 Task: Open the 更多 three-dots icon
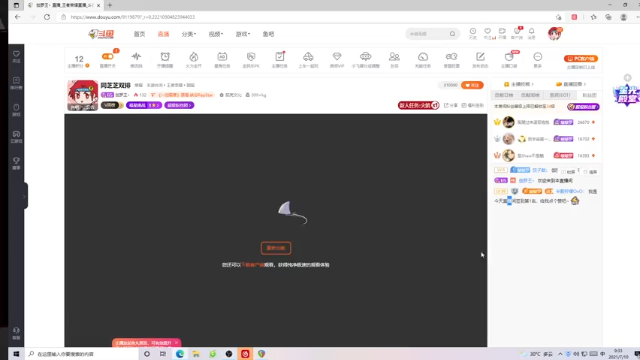coord(538,56)
